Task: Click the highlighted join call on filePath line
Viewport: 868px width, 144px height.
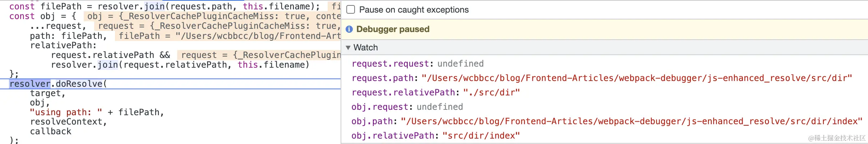Action: click(x=154, y=6)
